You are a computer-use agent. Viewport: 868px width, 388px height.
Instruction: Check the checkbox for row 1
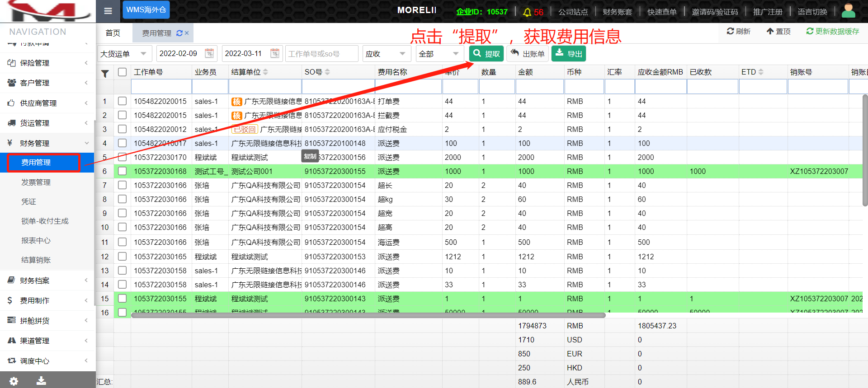pyautogui.click(x=122, y=101)
